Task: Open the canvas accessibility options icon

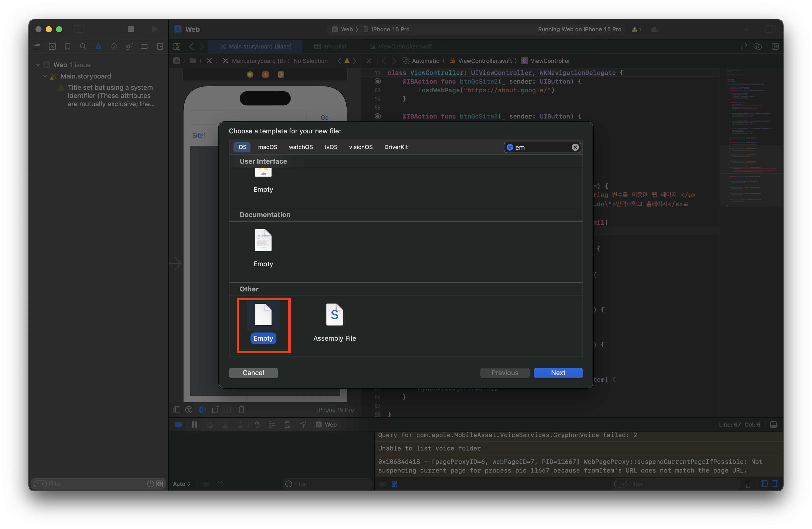Action: point(189,410)
